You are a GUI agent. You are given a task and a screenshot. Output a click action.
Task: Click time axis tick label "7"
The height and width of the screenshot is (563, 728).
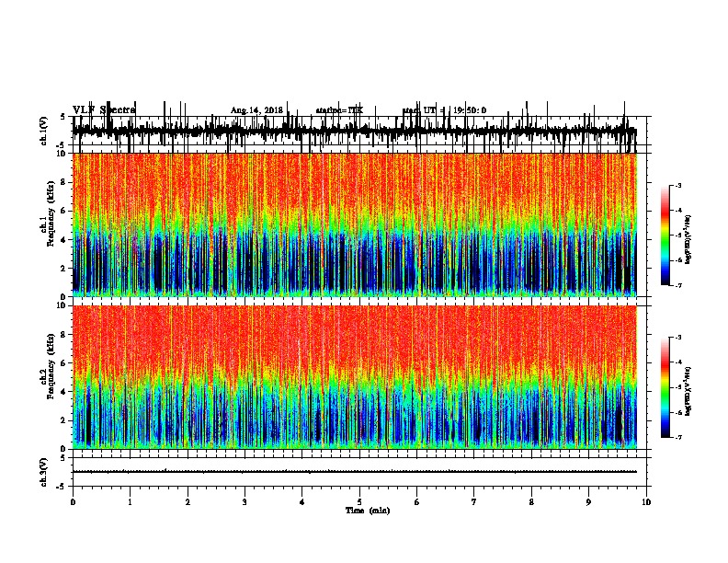click(x=474, y=502)
